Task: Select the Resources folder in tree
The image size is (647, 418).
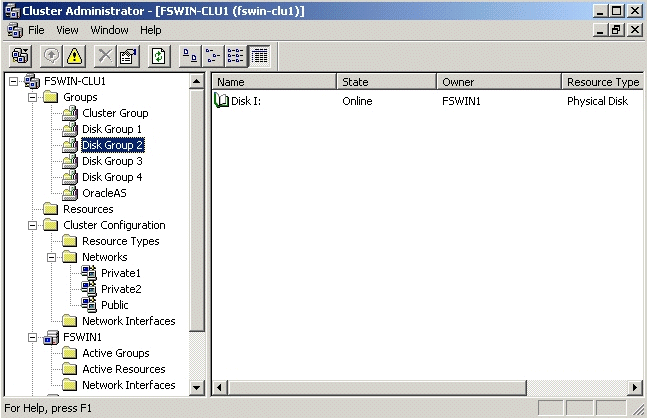Action: tap(88, 209)
